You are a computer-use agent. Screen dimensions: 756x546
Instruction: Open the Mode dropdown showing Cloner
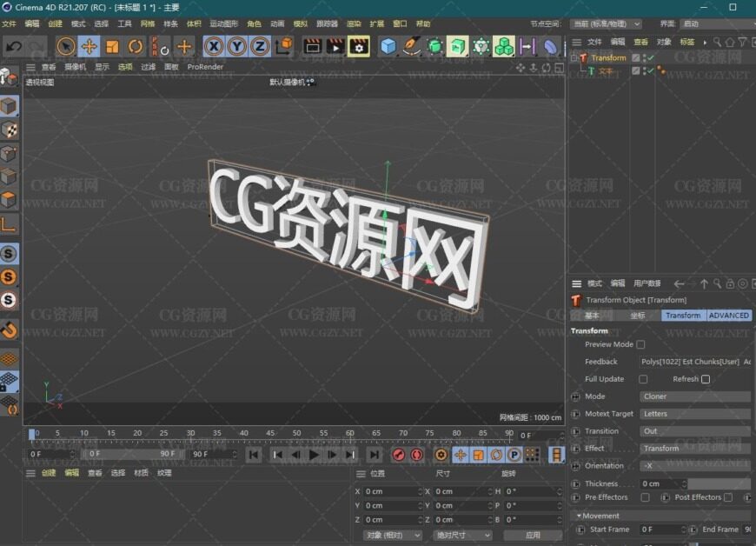[695, 396]
